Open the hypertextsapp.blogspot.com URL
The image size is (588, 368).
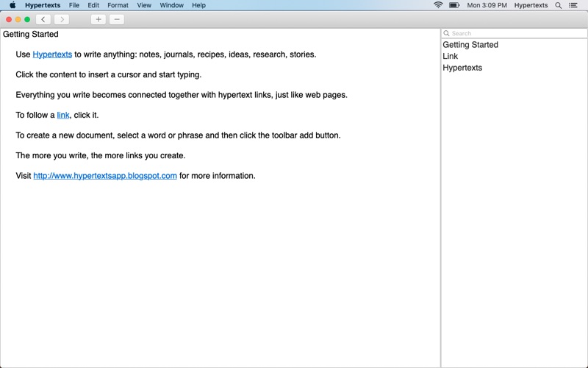[x=105, y=176]
